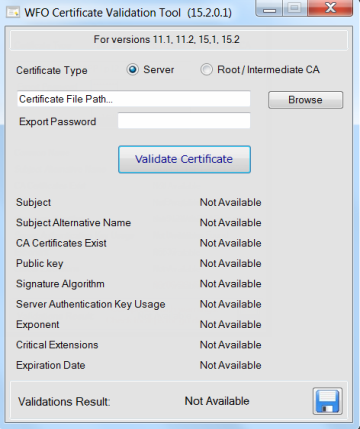Click the 'Server Authentication Key Usage' label

[x=91, y=304]
